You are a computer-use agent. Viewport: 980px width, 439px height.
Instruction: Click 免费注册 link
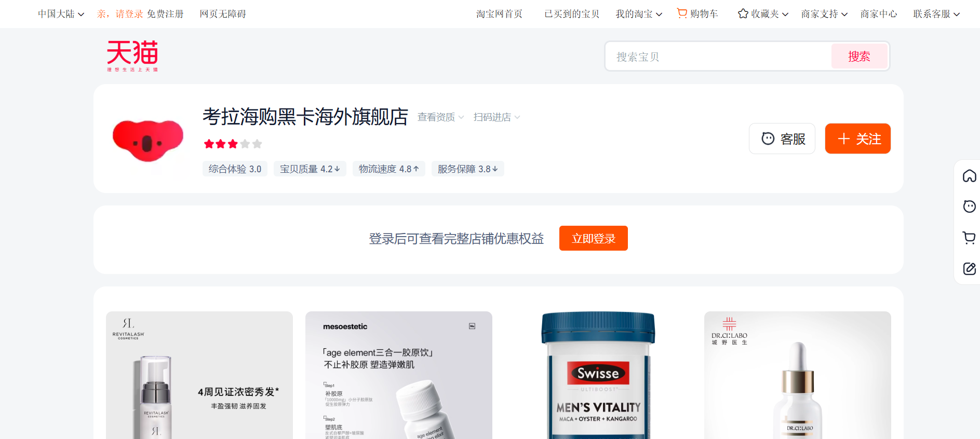[x=165, y=14]
